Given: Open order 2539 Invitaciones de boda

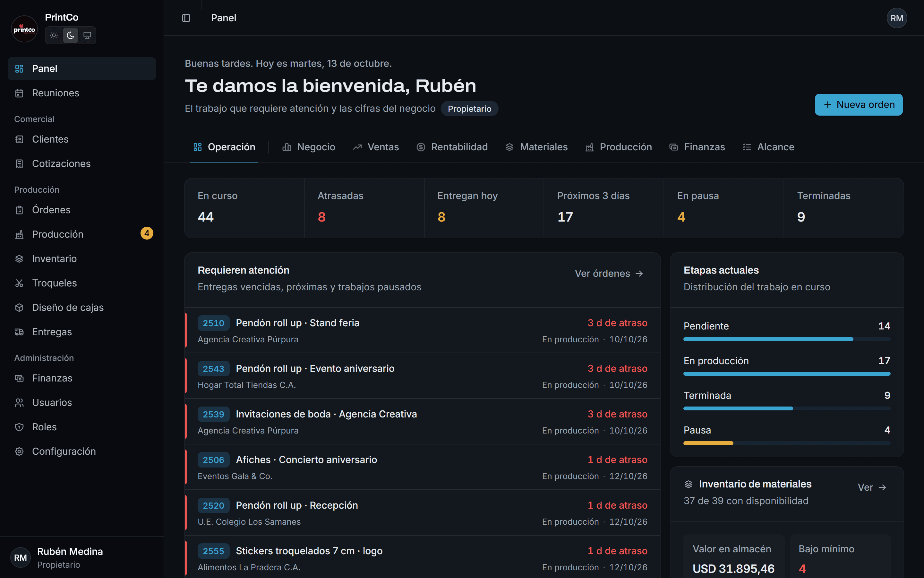Looking at the screenshot, I should 422,422.
